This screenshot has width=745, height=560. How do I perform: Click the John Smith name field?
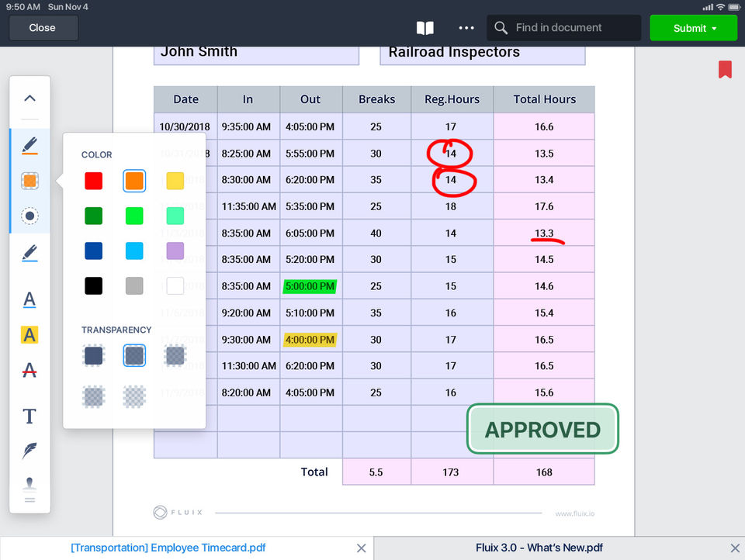(x=256, y=54)
